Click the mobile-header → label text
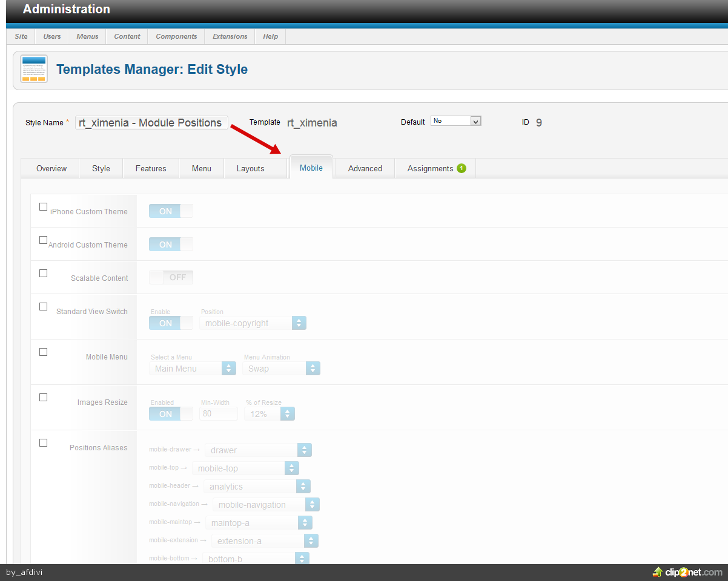The width and height of the screenshot is (728, 581). coord(174,486)
